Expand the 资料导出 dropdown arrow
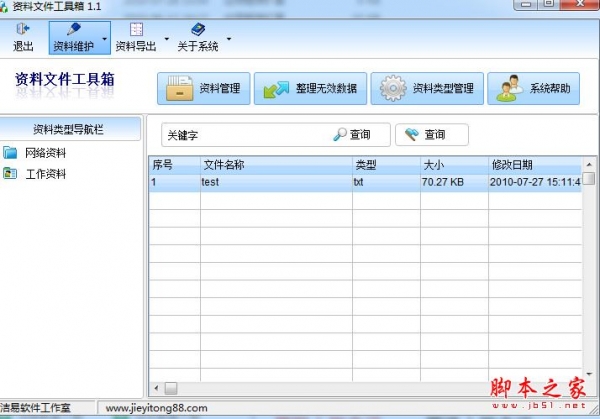Viewport: 600px width, 419px height. coord(166,39)
